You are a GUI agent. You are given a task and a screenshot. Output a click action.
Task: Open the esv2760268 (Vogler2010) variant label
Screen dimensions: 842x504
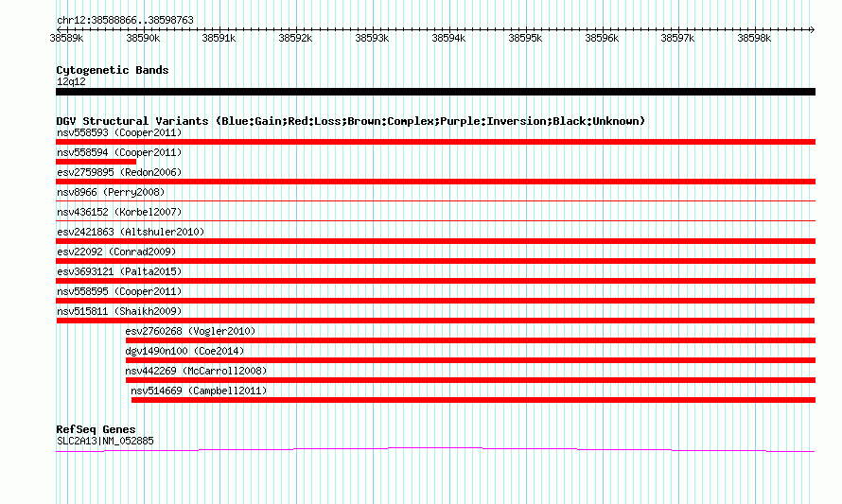coord(190,331)
